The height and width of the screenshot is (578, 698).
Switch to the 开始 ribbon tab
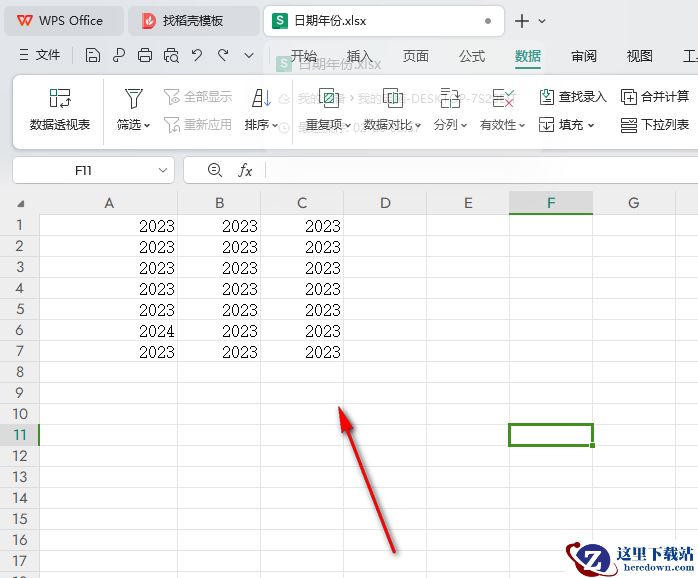304,56
